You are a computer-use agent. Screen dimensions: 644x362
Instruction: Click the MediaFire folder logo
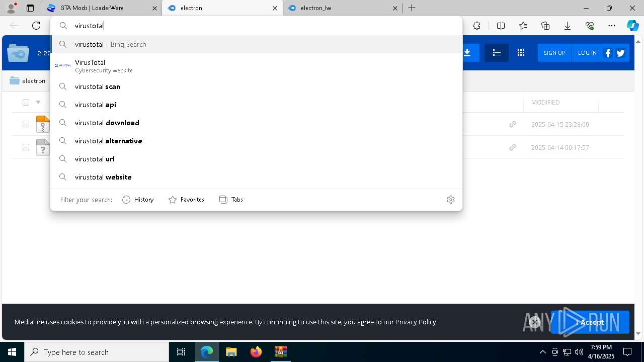(18, 53)
